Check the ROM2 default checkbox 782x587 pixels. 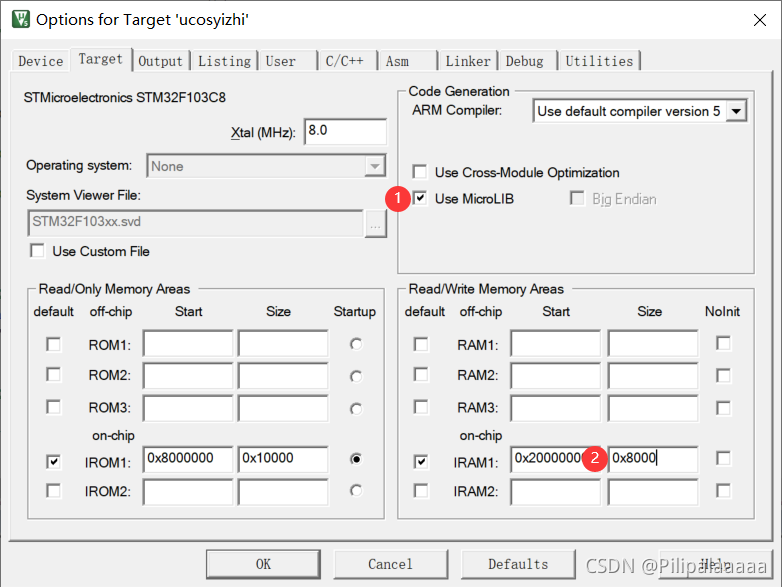tap(53, 375)
